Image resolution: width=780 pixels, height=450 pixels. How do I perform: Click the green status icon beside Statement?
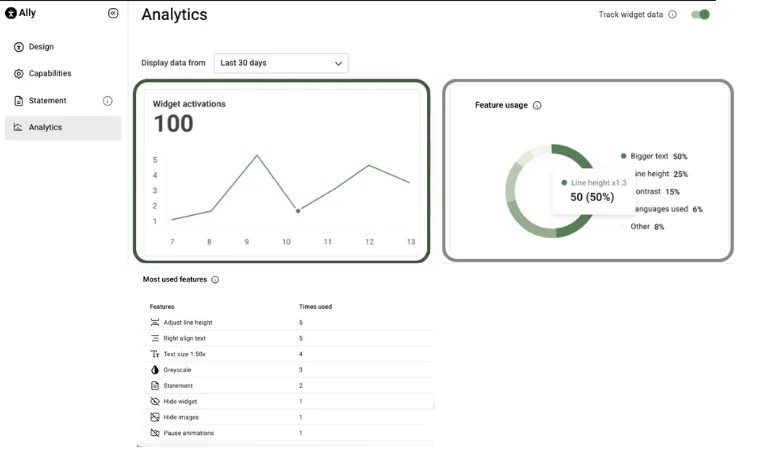click(107, 101)
